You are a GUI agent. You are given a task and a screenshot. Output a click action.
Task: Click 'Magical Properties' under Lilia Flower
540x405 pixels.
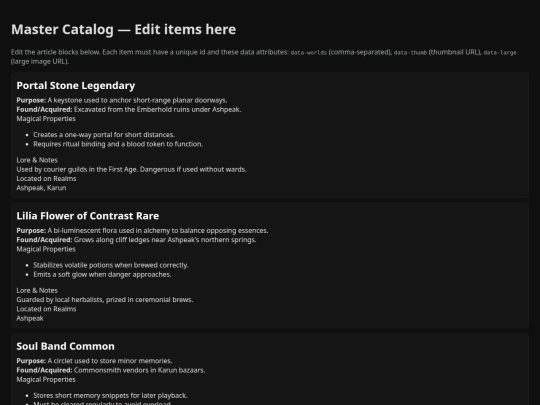pyautogui.click(x=46, y=249)
